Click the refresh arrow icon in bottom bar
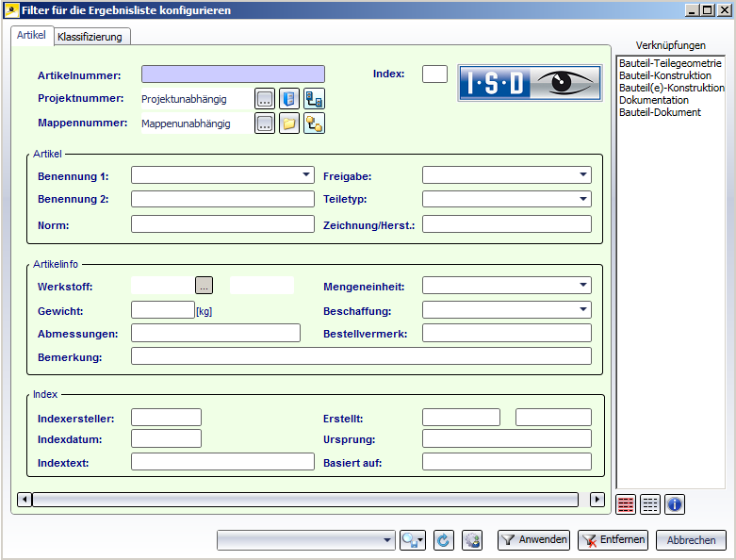Screen dimensions: 736x560 [445, 540]
